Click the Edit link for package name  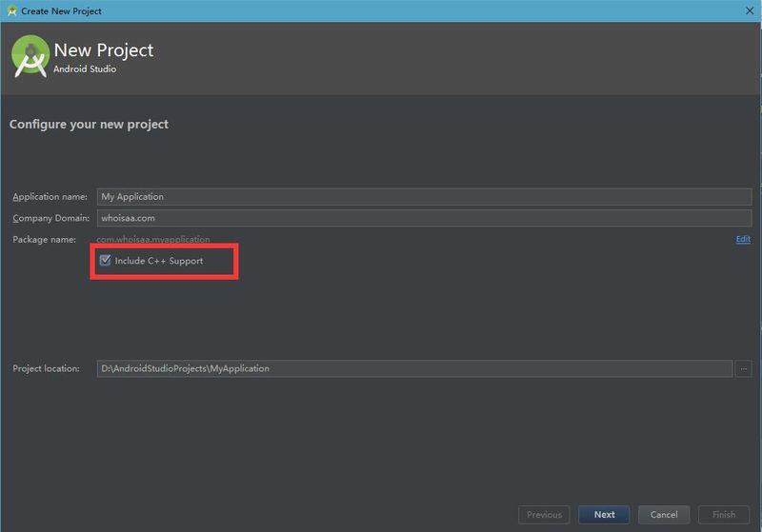pyautogui.click(x=743, y=239)
